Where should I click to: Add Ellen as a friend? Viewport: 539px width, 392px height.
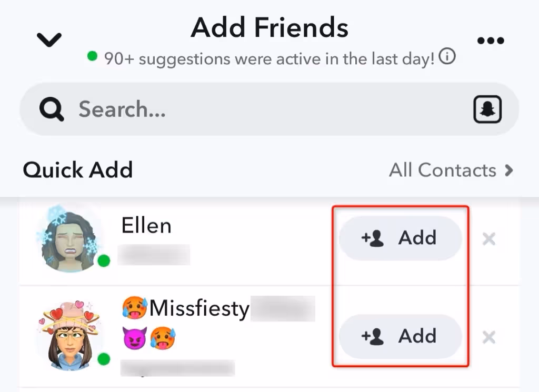401,238
